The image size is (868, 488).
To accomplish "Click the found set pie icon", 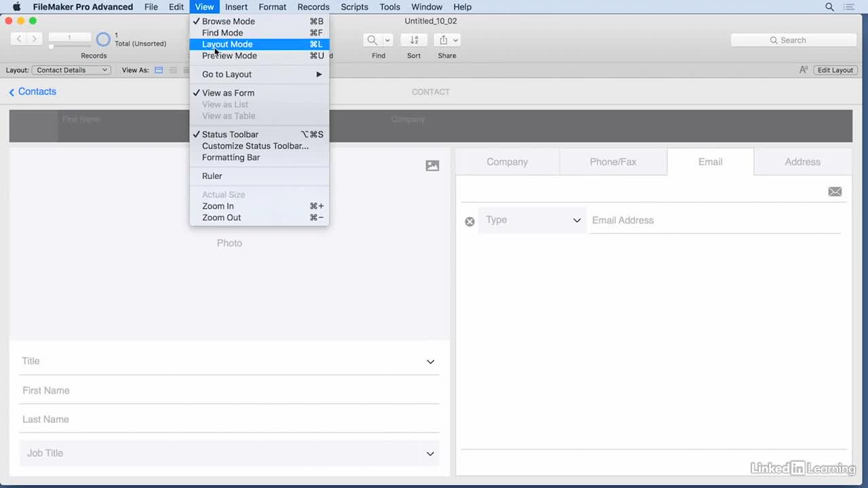I will click(x=103, y=39).
